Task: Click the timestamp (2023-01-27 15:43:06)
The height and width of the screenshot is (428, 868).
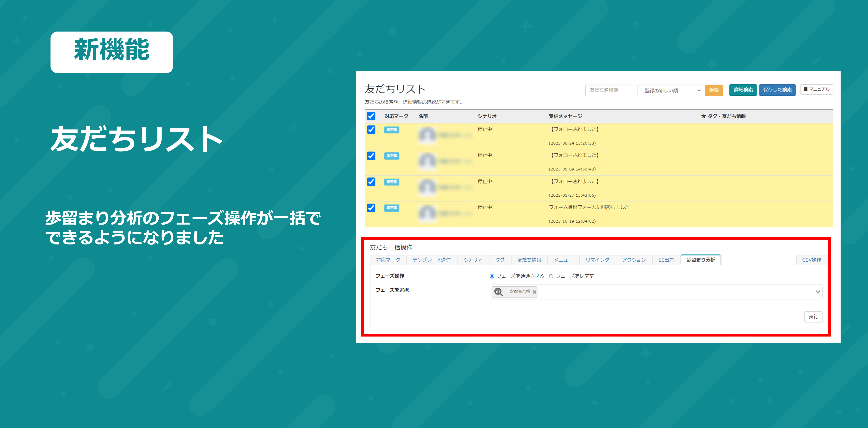Action: (572, 195)
